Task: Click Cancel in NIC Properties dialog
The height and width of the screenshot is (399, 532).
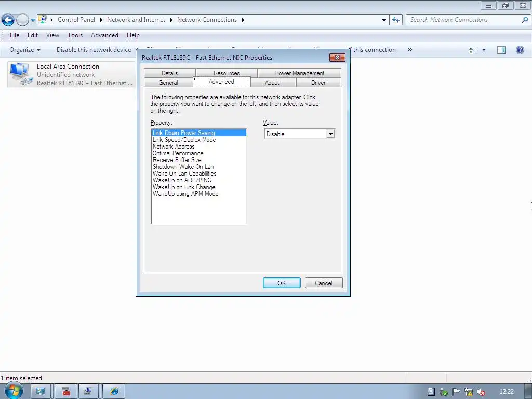Action: click(323, 283)
